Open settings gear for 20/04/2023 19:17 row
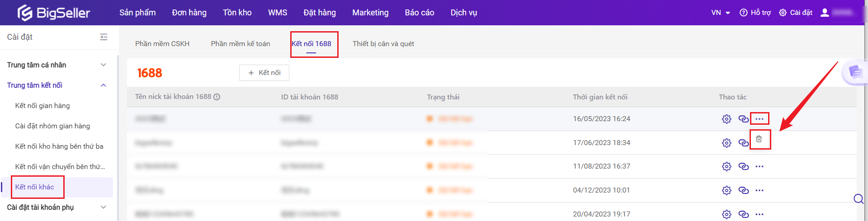Screen dimensions: 868x221 tap(726, 214)
